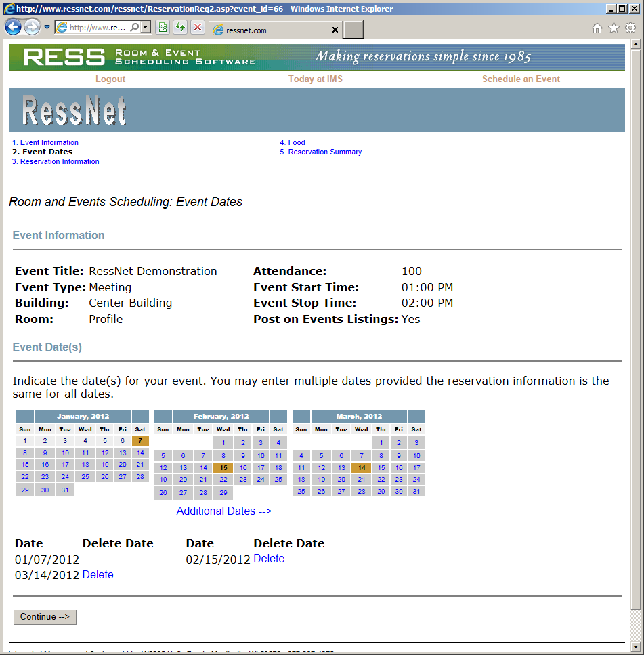The width and height of the screenshot is (644, 655).
Task: Select February 22 in the calendar
Action: click(x=223, y=480)
